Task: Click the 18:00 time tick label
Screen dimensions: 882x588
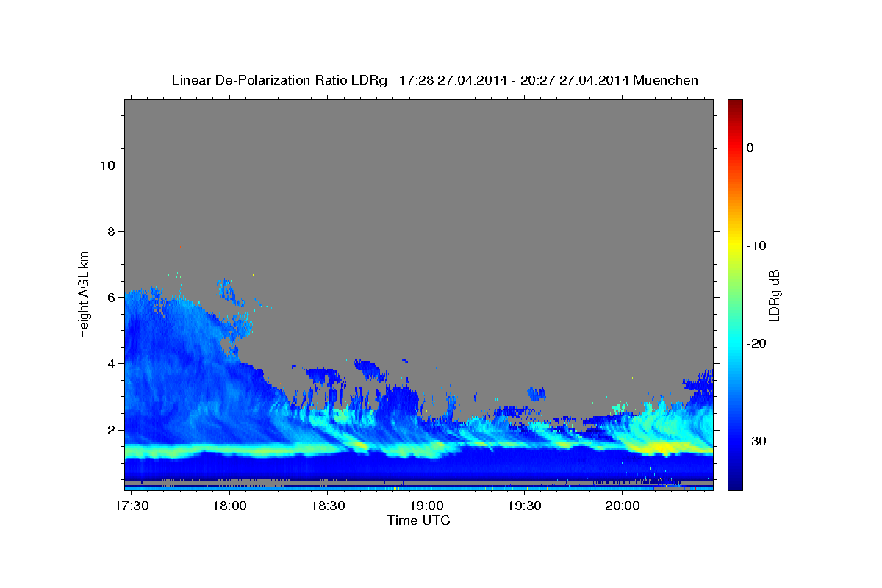Action: coord(229,506)
